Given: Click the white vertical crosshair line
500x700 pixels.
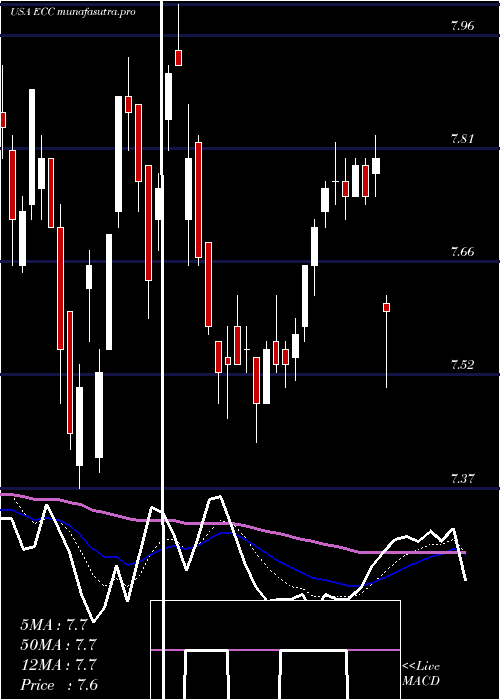Looking at the screenshot, I should (162, 350).
